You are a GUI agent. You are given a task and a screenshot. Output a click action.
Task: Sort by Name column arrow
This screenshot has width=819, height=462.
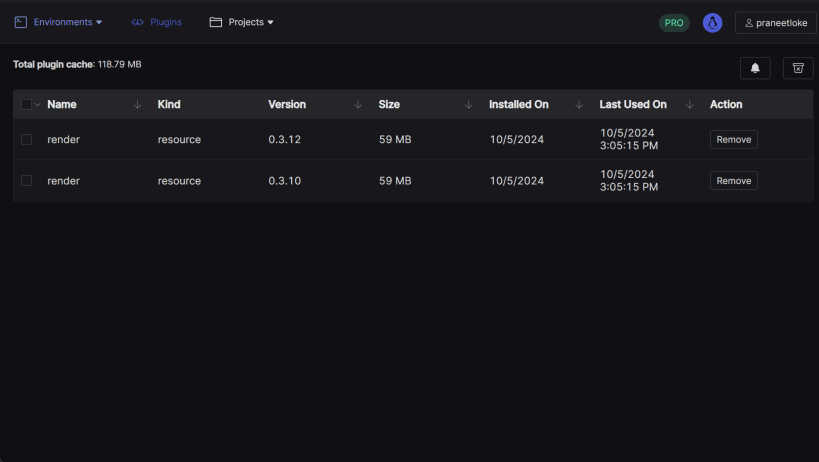pos(137,104)
